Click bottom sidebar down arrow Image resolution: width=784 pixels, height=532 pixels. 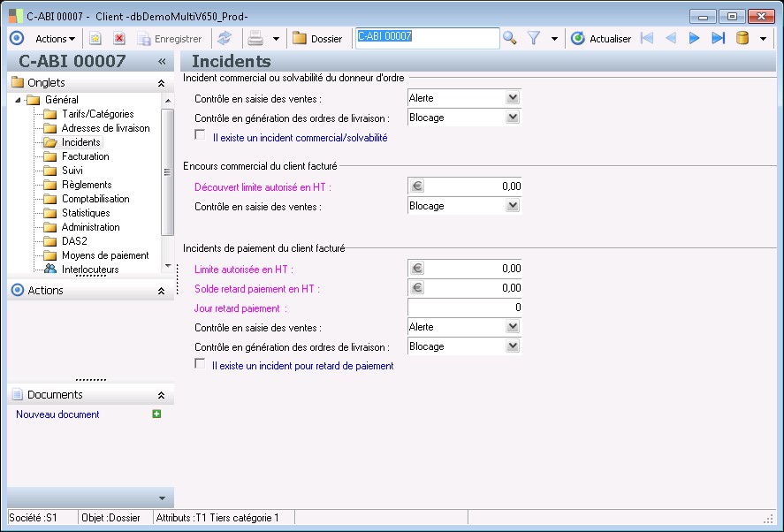(x=162, y=498)
